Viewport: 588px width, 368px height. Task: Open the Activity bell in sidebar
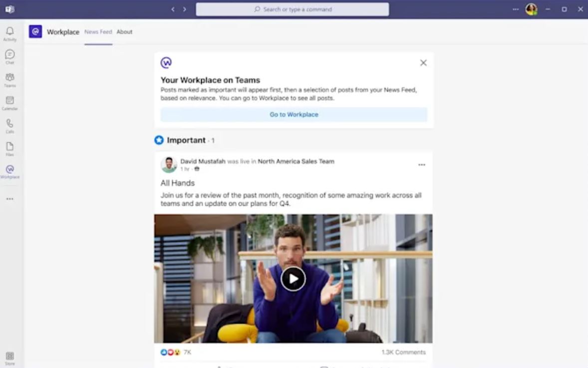pos(10,34)
